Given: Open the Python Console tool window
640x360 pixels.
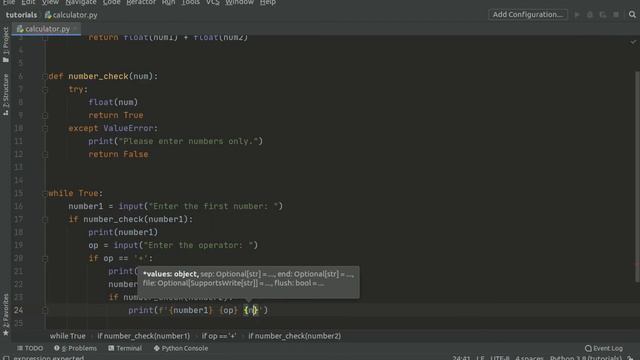Looking at the screenshot, I should tap(181, 348).
